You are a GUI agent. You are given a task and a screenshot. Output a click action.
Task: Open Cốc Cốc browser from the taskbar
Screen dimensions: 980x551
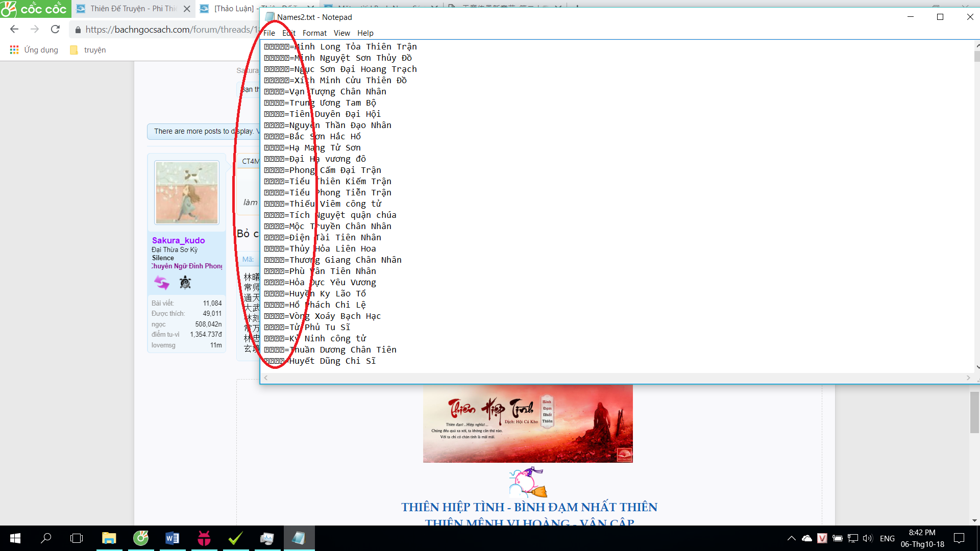coord(141,538)
